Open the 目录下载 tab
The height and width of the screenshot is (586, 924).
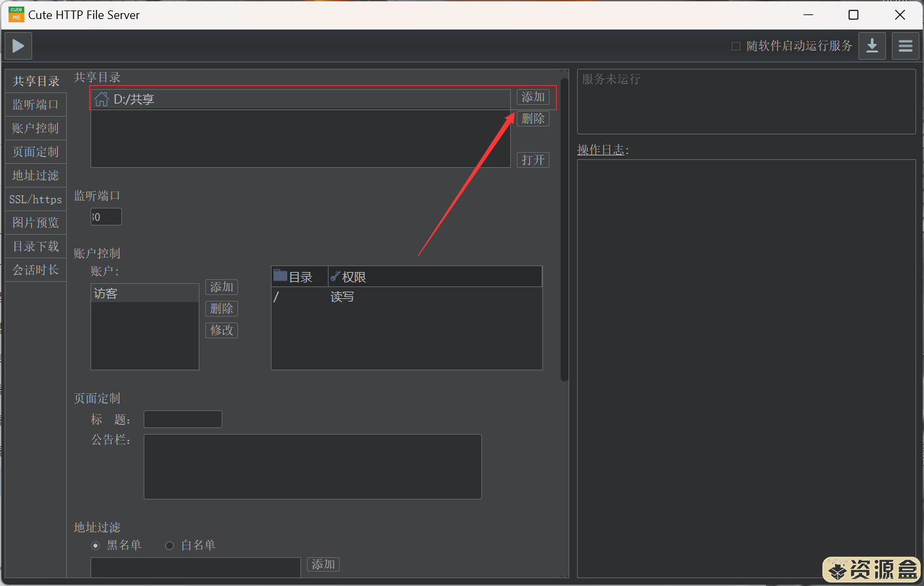click(x=35, y=246)
